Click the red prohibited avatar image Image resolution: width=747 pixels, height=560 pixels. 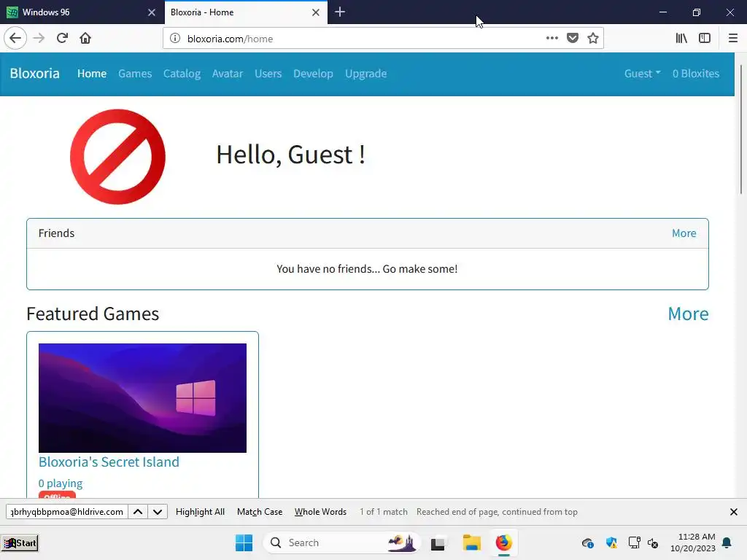click(117, 157)
